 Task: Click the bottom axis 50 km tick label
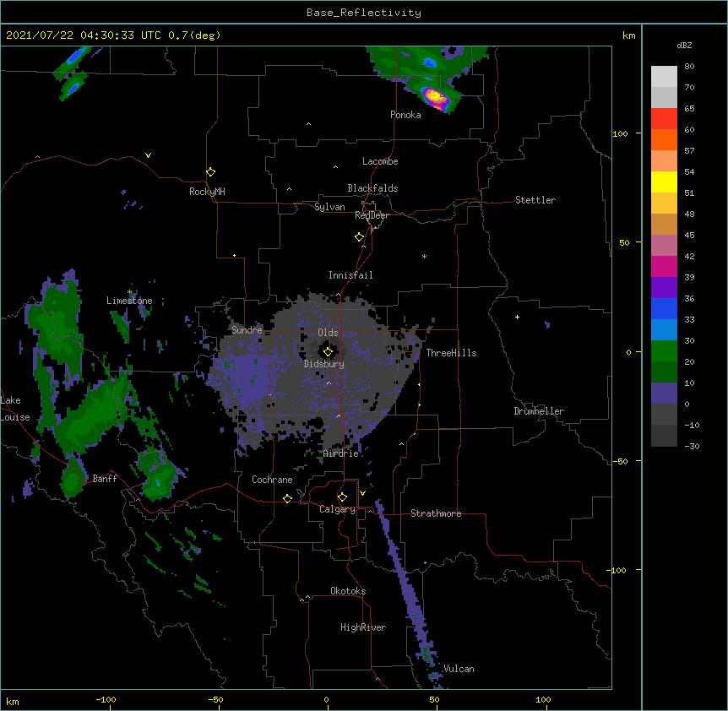tap(434, 699)
